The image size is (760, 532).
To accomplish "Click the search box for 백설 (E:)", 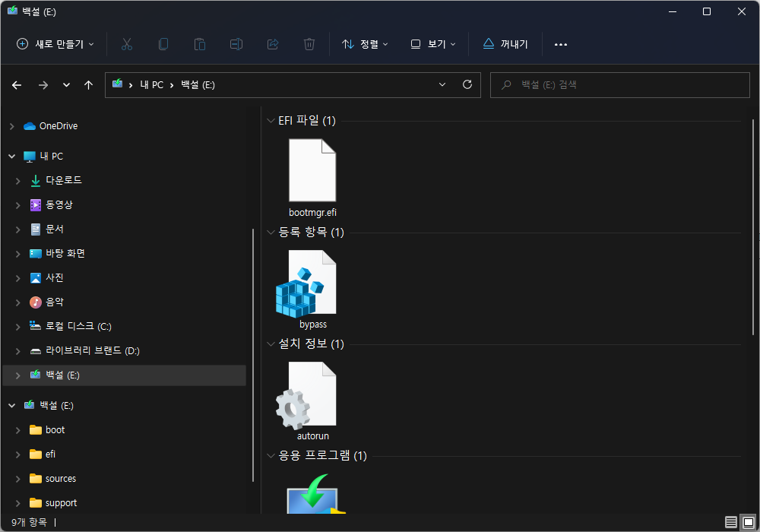I will (x=620, y=85).
